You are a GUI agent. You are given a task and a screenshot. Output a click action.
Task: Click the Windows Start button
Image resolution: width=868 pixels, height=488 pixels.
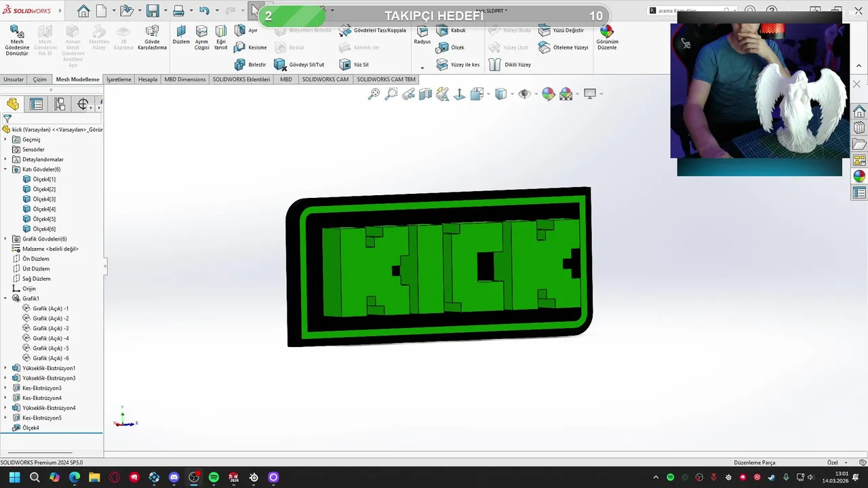pyautogui.click(x=14, y=477)
